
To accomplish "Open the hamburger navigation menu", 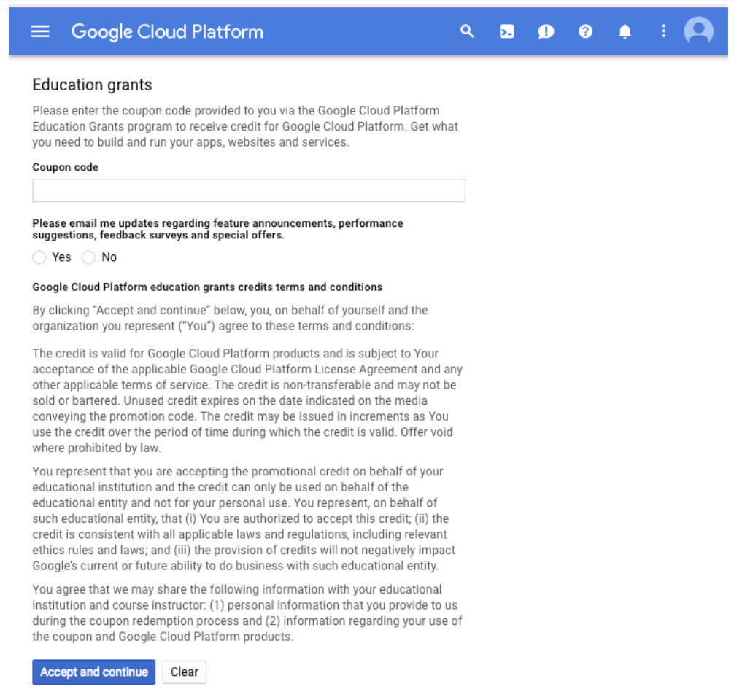I will (40, 32).
